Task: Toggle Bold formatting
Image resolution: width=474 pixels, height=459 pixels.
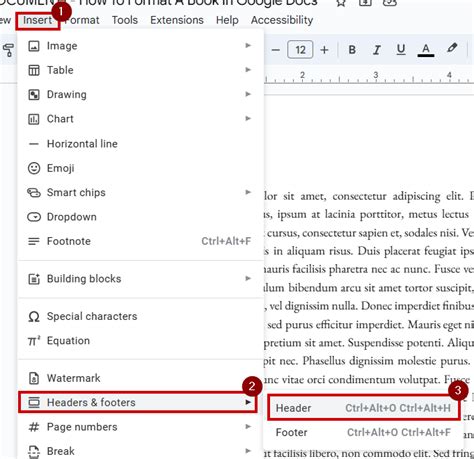Action: 352,50
